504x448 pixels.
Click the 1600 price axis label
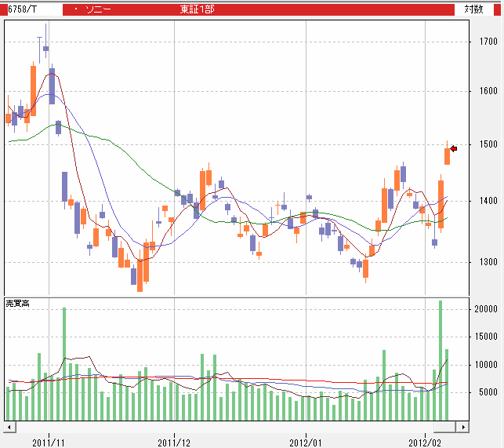(488, 91)
